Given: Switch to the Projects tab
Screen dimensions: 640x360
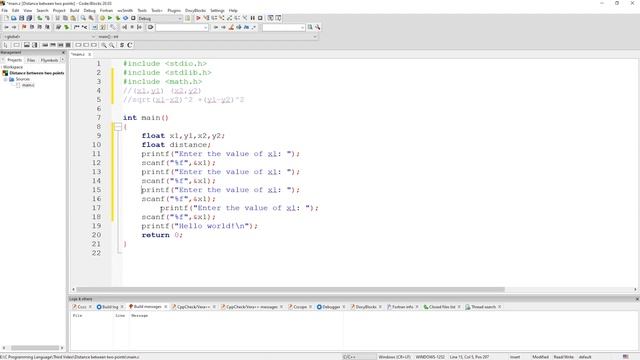Looking at the screenshot, I should [x=14, y=60].
